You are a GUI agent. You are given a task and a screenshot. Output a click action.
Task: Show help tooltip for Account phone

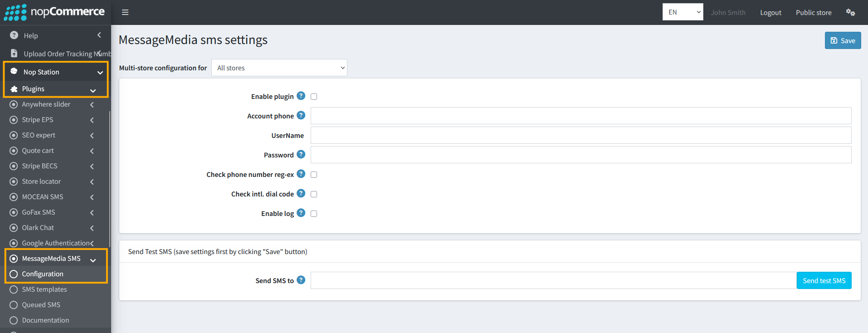click(301, 115)
